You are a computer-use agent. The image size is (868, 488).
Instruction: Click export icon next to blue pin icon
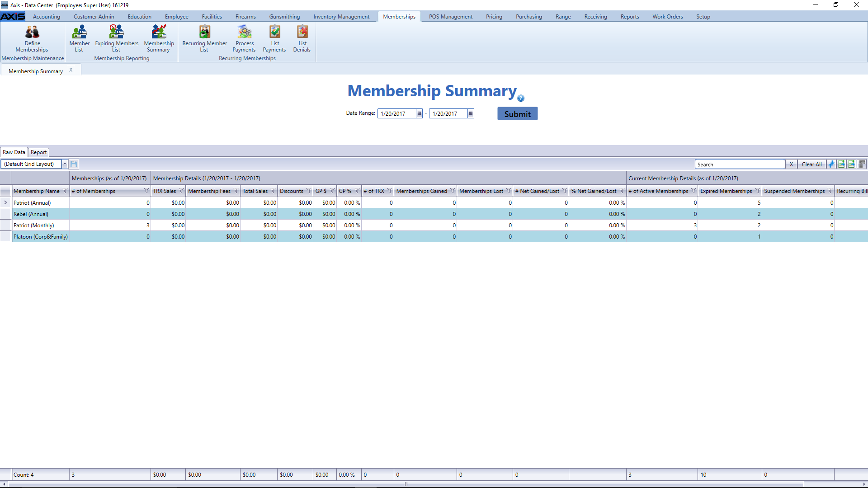coord(842,164)
